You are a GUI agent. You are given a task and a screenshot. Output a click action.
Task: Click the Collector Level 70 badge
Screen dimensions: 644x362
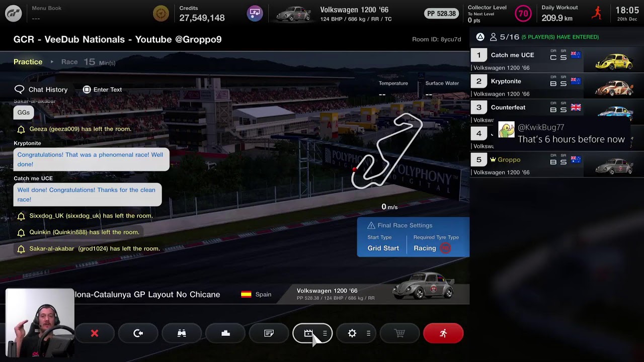click(523, 14)
